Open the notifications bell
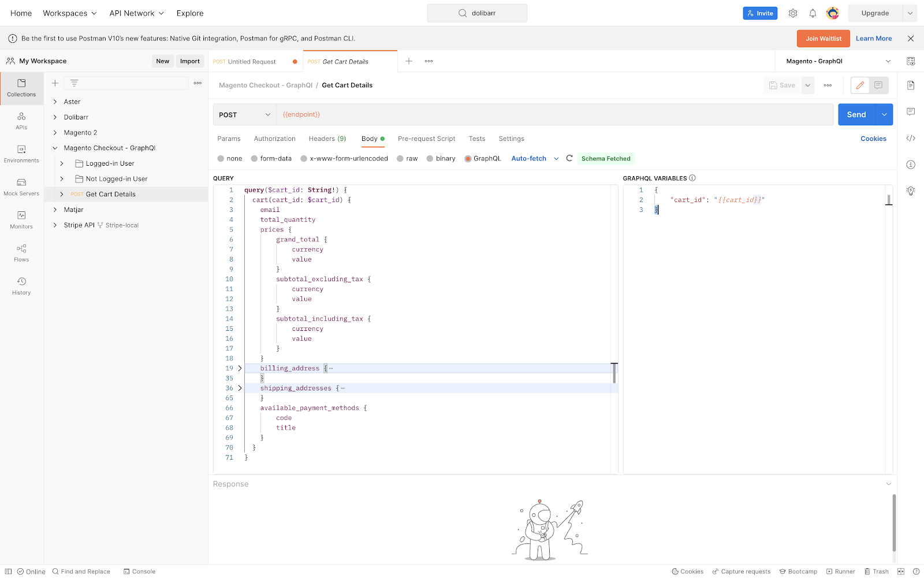This screenshot has height=578, width=924. [813, 13]
